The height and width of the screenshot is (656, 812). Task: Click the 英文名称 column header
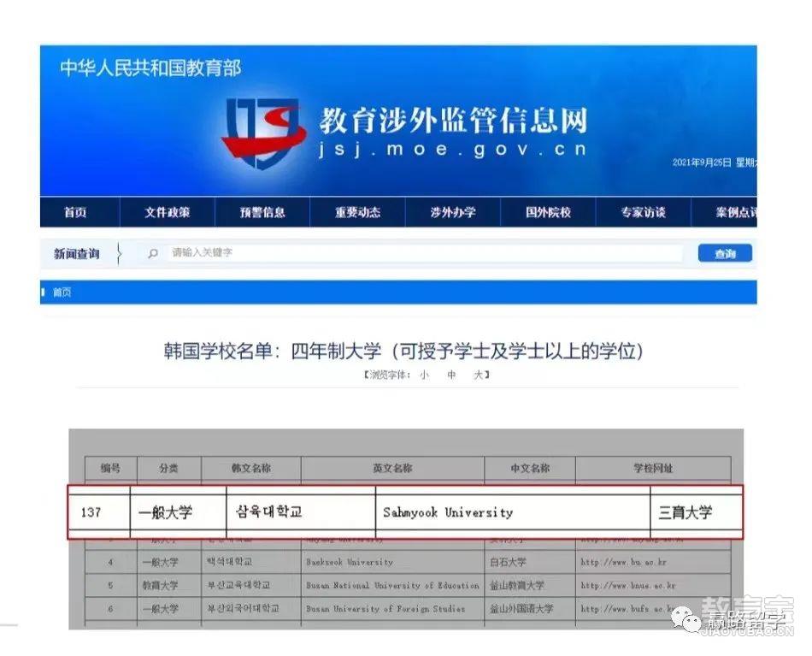[392, 469]
